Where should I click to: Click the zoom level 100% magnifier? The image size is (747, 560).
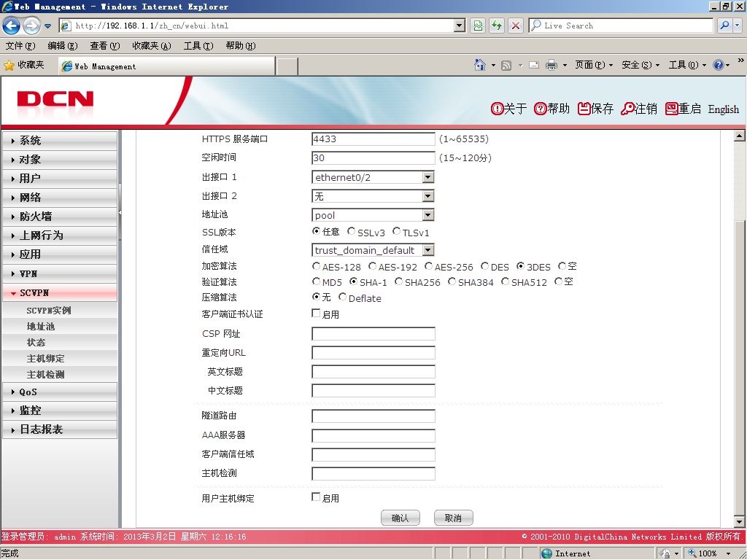click(693, 553)
